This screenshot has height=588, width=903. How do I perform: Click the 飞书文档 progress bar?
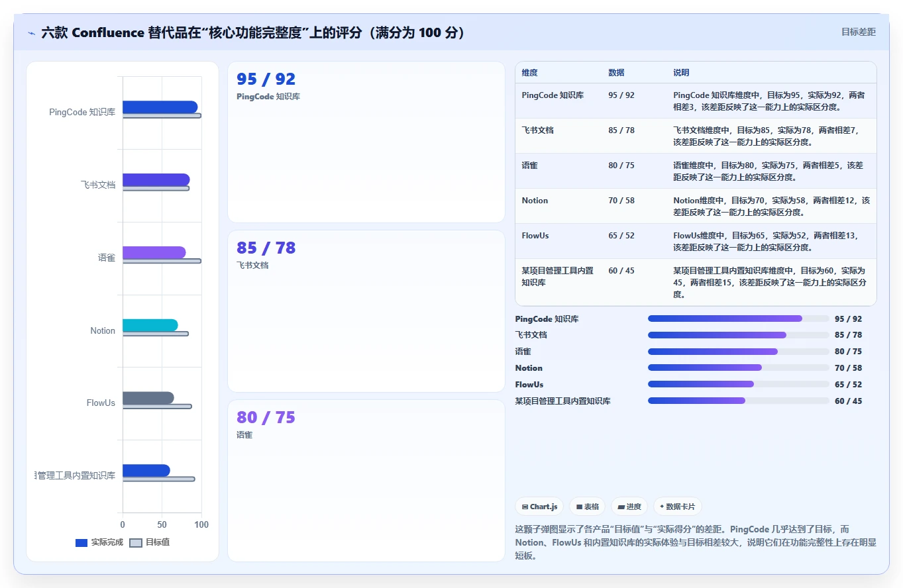[739, 335]
